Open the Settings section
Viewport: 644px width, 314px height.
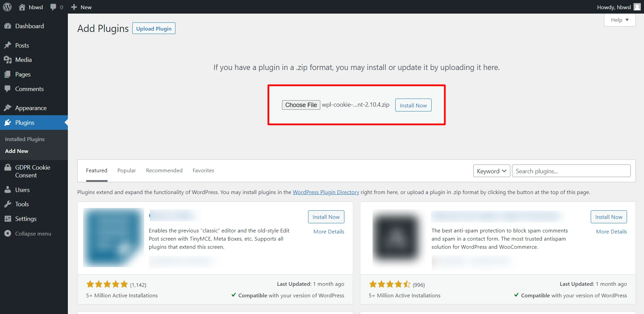pyautogui.click(x=25, y=219)
